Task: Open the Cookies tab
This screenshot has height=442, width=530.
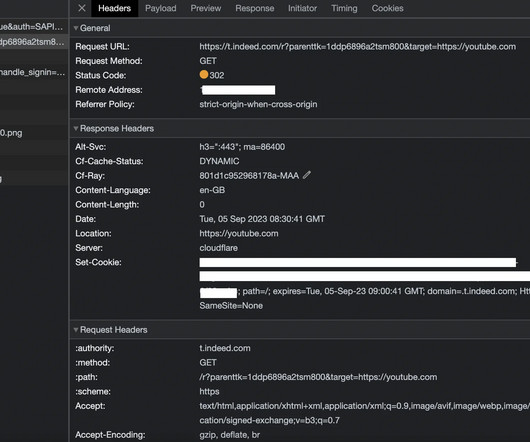Action: click(x=387, y=8)
